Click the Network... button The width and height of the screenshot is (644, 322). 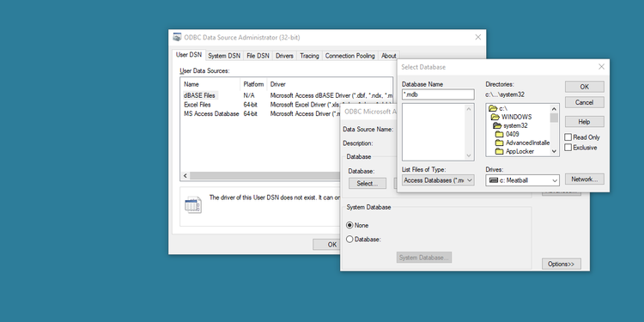pos(585,179)
